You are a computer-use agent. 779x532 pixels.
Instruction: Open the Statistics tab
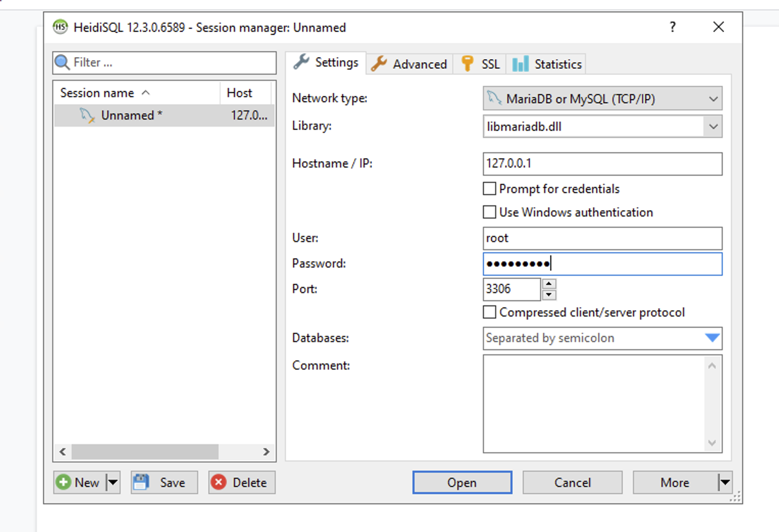(547, 64)
